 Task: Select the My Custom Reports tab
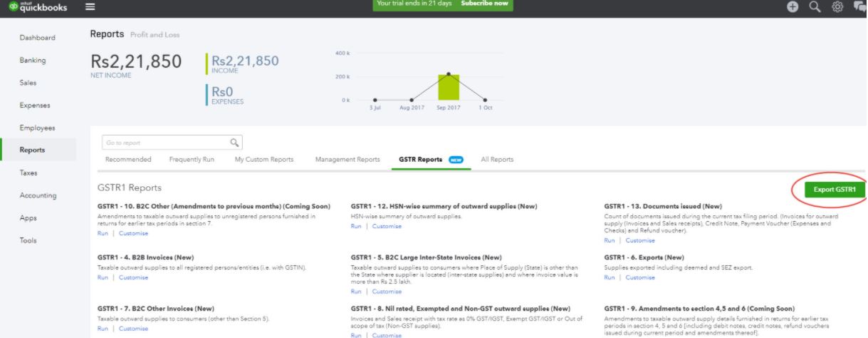[x=264, y=160]
